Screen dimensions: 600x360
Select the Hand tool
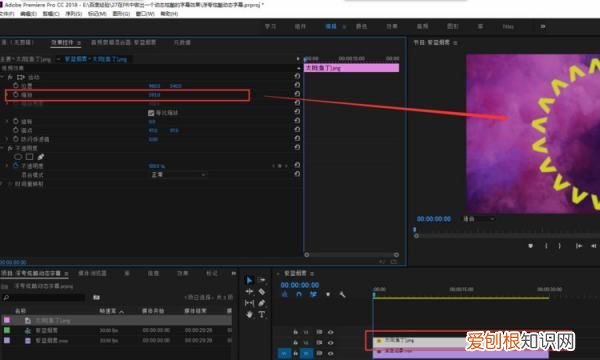249,315
